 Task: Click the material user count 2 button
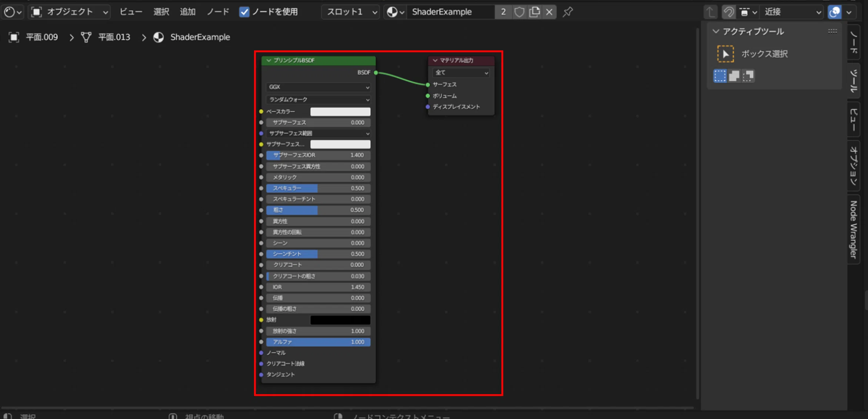click(503, 12)
